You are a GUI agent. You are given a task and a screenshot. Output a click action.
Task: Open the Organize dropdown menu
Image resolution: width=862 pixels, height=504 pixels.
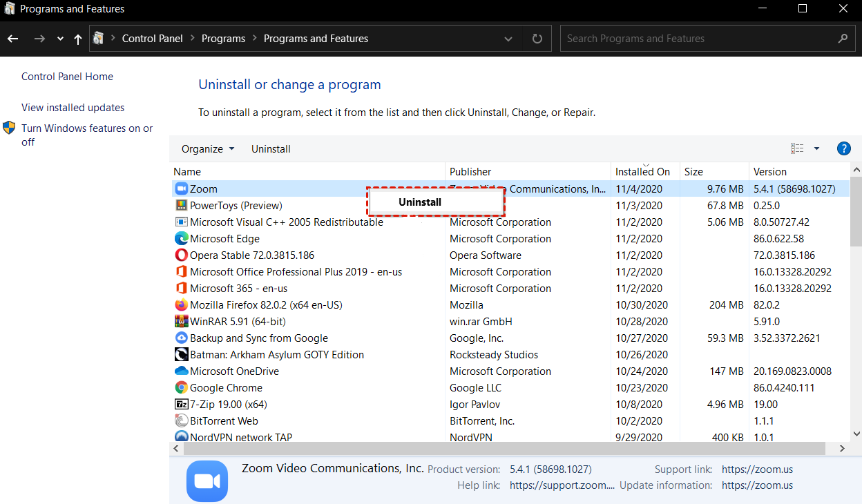click(208, 149)
